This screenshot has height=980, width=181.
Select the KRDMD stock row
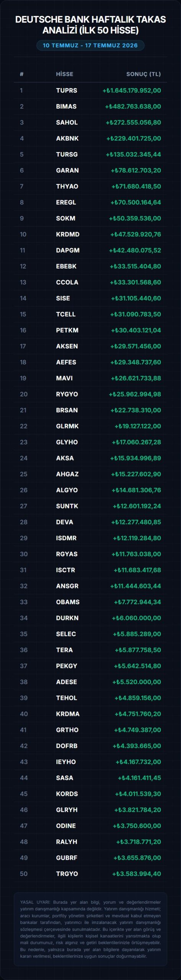pyautogui.click(x=90, y=234)
